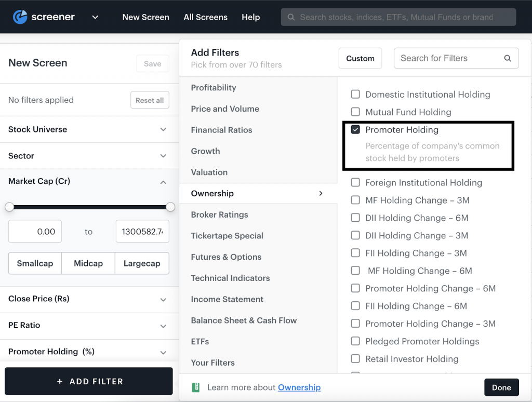Image resolution: width=532 pixels, height=402 pixels.
Task: Select DII Holding Change – 3M checkbox
Action: point(355,235)
